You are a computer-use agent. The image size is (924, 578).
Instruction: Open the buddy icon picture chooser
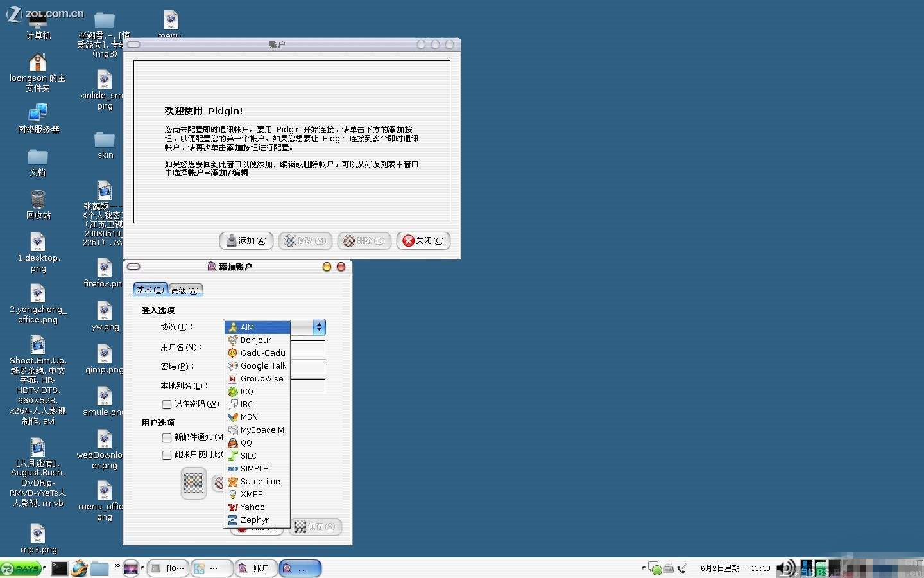(x=194, y=483)
